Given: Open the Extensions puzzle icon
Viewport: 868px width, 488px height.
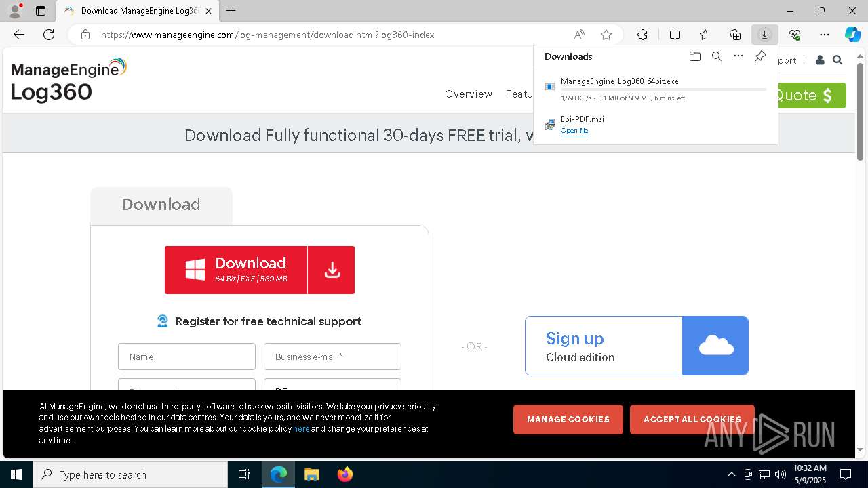Looking at the screenshot, I should [x=642, y=35].
